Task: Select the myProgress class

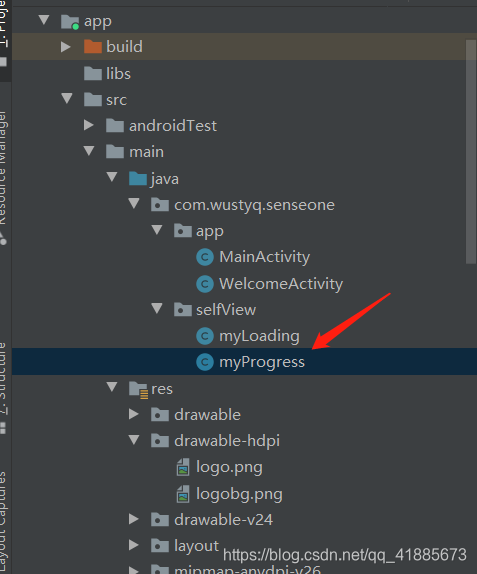Action: pos(262,362)
